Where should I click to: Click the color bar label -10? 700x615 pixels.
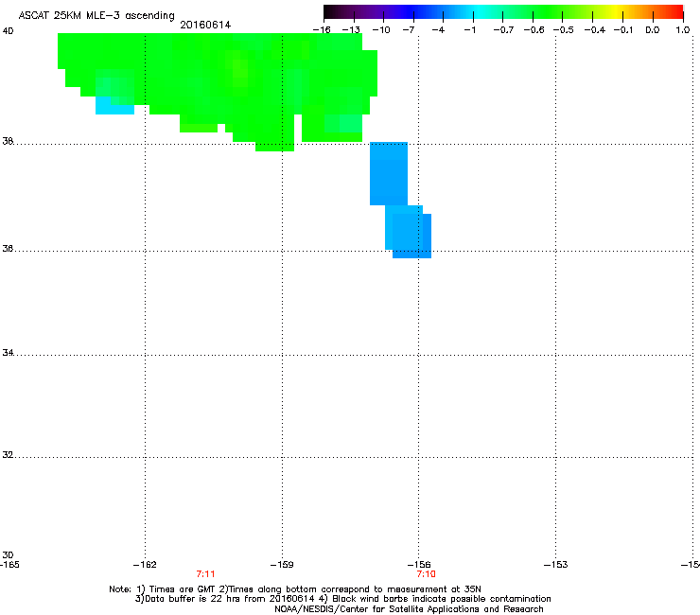pos(381,30)
